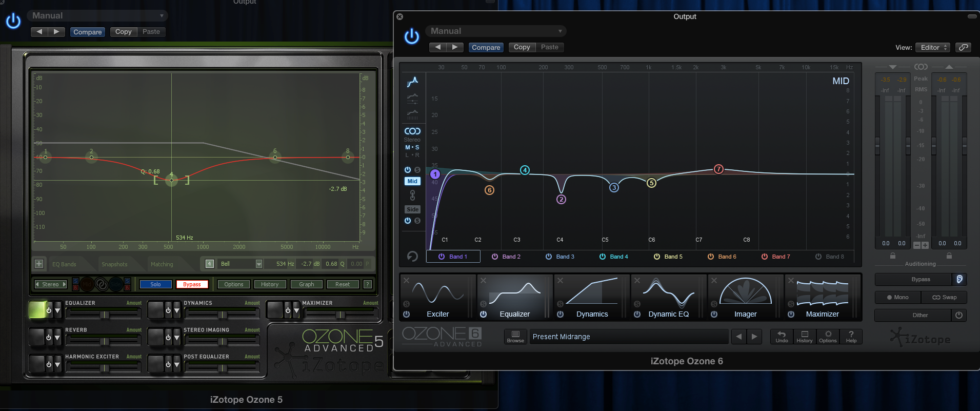Click the input/output link rings icon above meters
980x411 pixels.
pos(921,67)
